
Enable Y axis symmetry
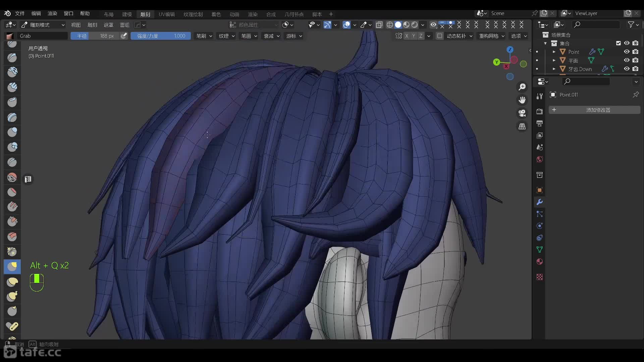pyautogui.click(x=414, y=36)
